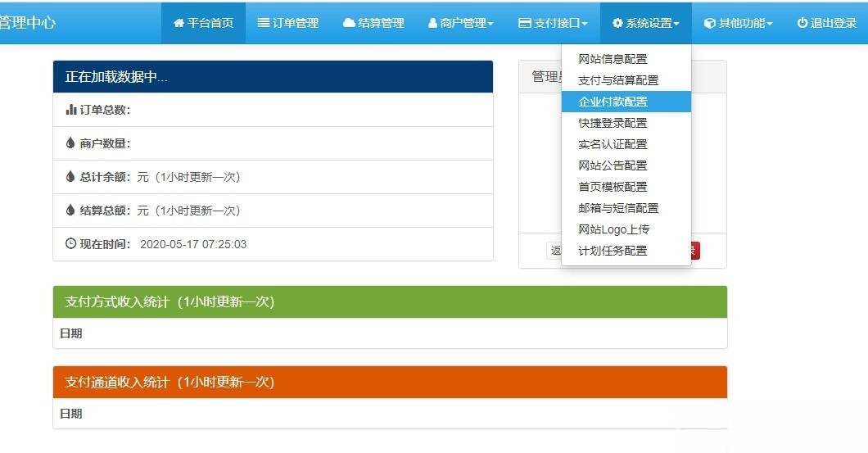Click the home icon for 平台首页
Viewport: 868px width, 453px height.
click(179, 23)
